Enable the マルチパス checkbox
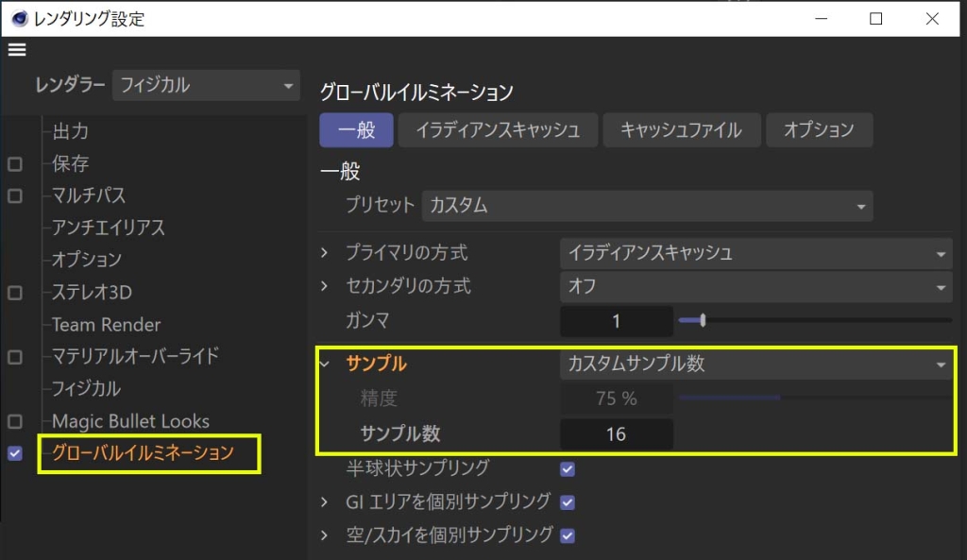 coord(15,196)
